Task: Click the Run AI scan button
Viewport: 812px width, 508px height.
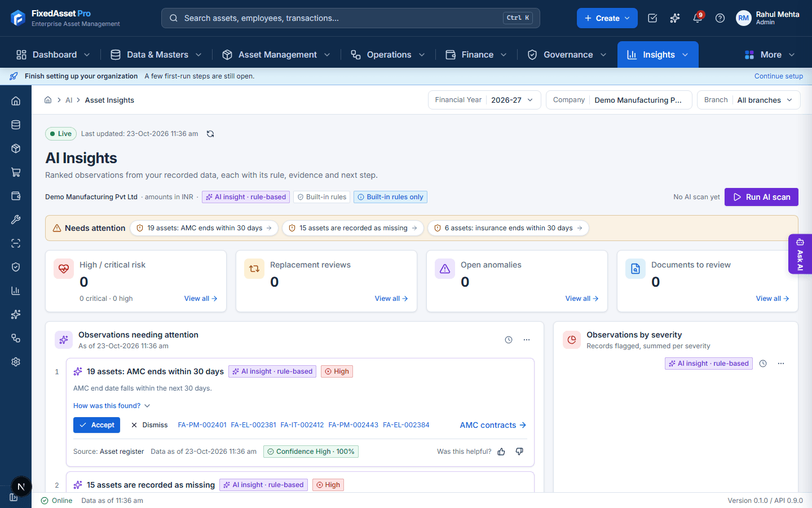Action: tap(761, 197)
